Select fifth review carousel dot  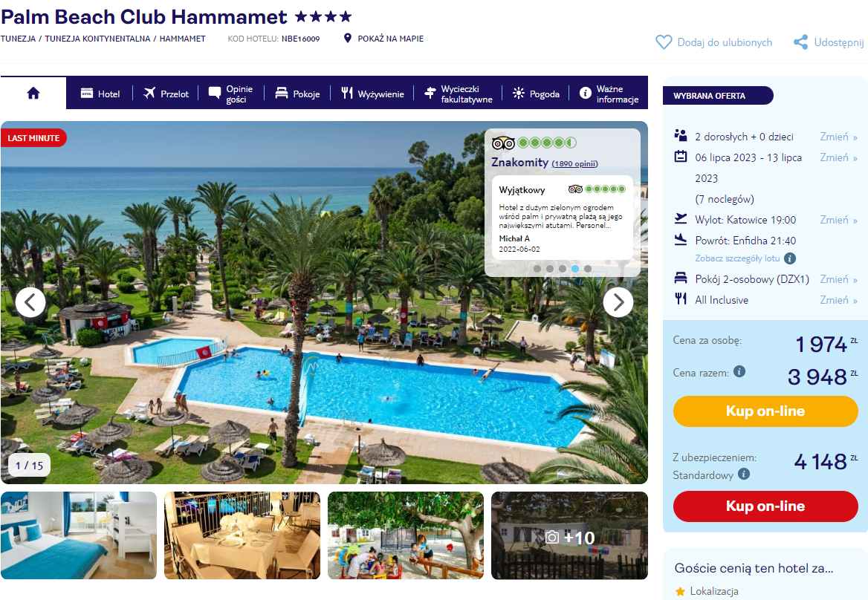click(x=588, y=269)
